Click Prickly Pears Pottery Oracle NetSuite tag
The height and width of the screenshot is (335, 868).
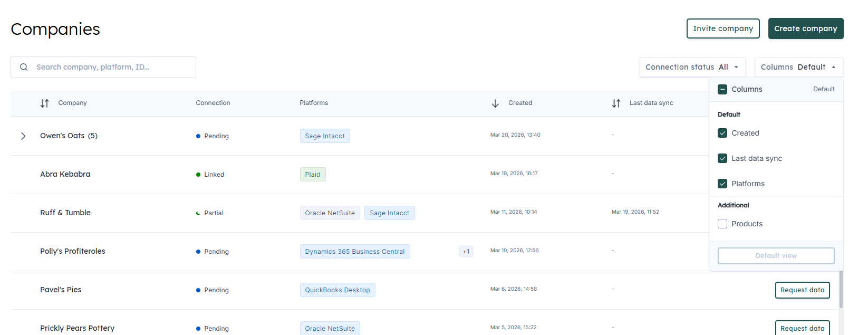click(330, 328)
